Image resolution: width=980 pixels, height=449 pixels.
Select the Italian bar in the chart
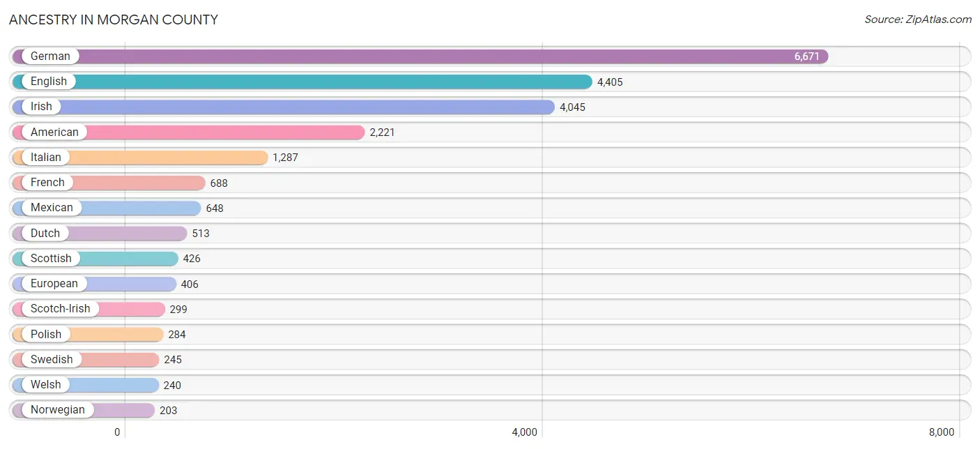click(x=140, y=158)
